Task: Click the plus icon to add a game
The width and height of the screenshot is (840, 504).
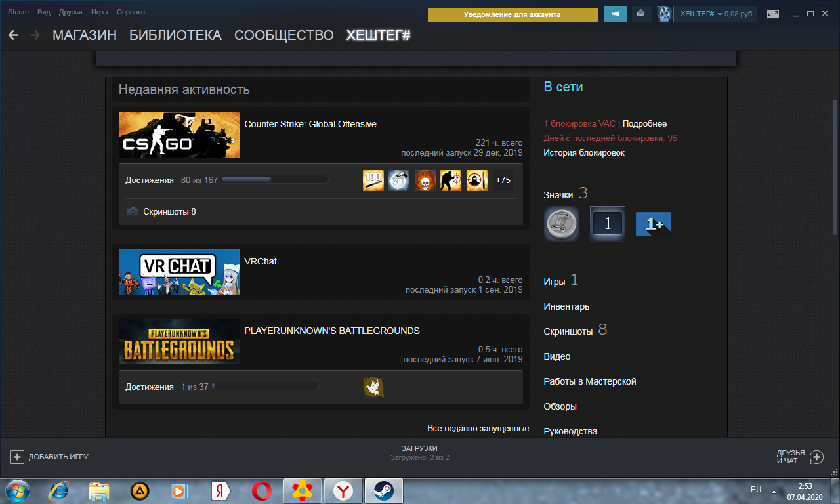Action: (18, 457)
